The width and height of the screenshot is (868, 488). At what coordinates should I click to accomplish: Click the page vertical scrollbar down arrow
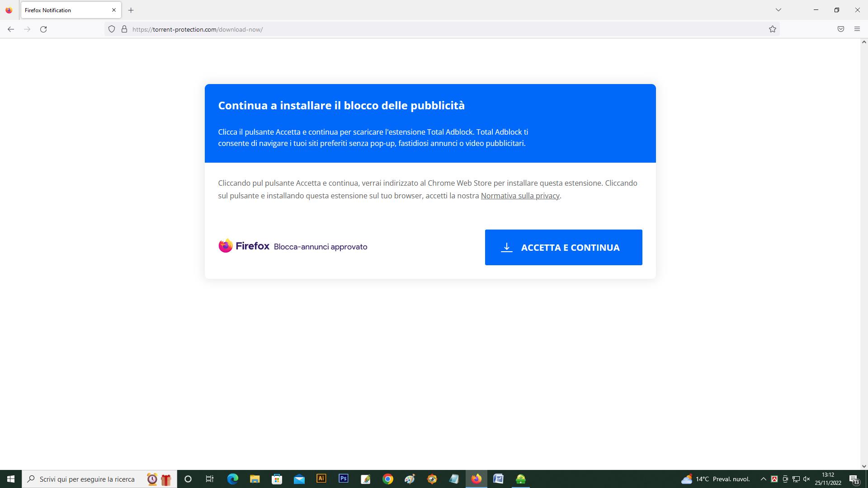click(x=864, y=466)
